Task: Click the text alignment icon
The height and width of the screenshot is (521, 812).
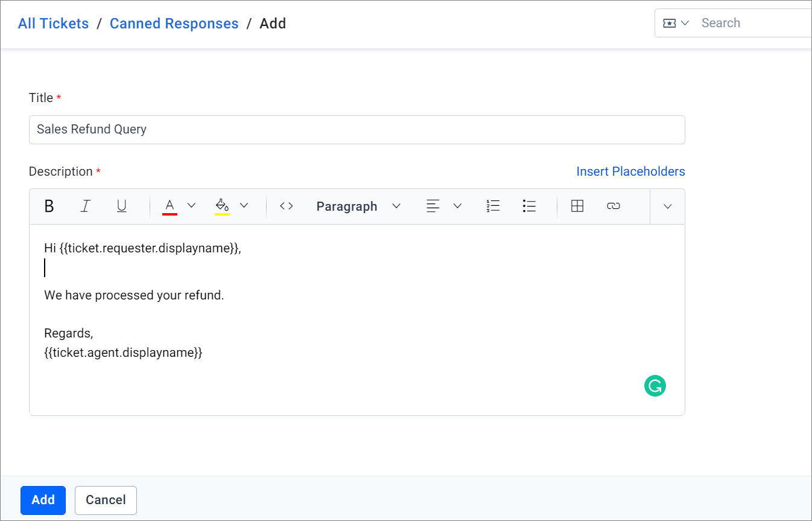Action: [433, 206]
